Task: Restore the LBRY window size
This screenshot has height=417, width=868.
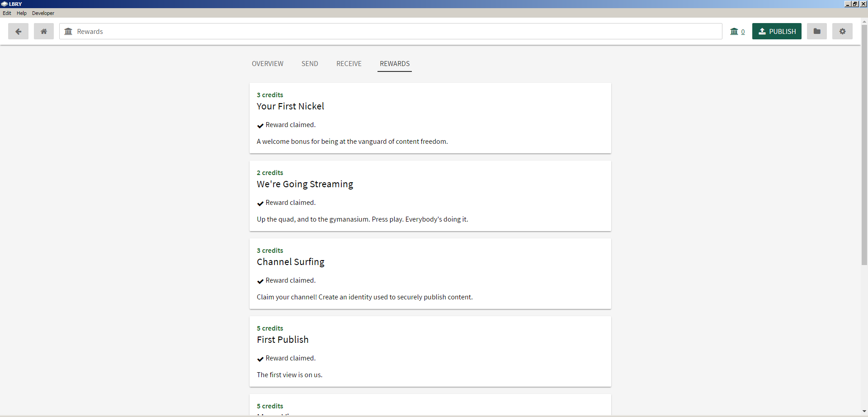Action: point(855,4)
